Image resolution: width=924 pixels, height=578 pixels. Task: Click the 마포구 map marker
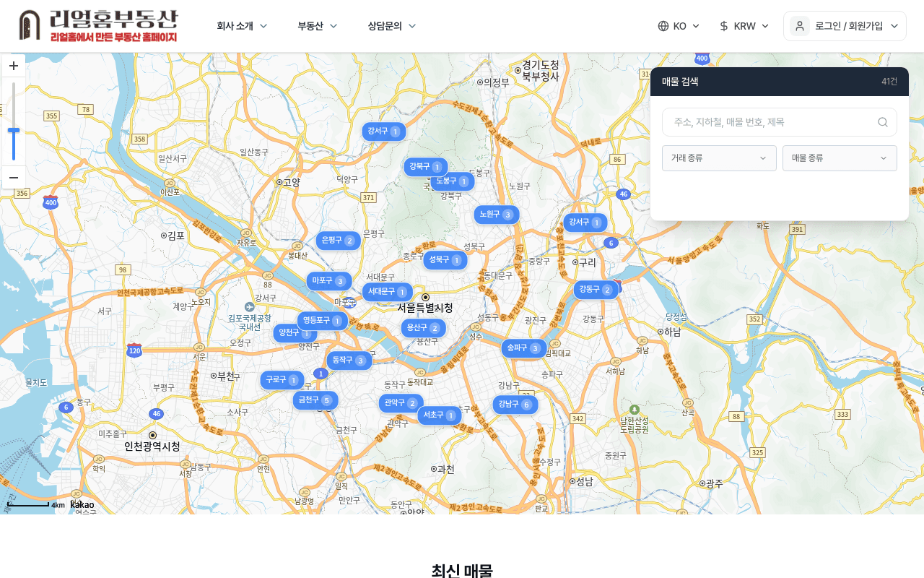pyautogui.click(x=329, y=281)
